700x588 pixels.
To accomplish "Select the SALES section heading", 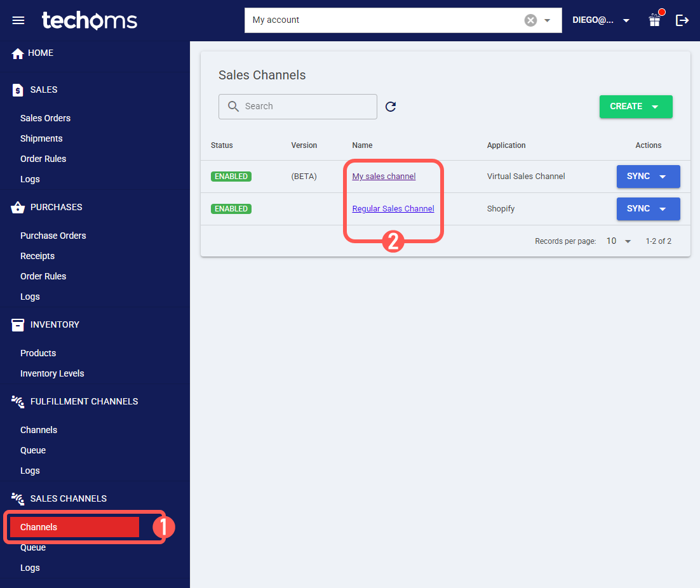I will (x=44, y=90).
